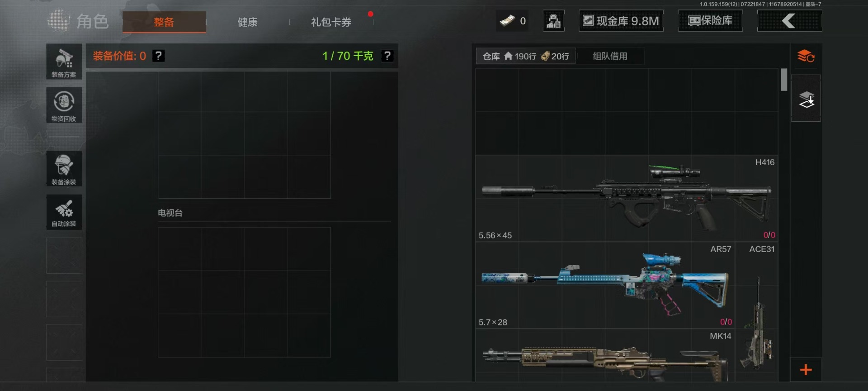The height and width of the screenshot is (391, 868).
Task: Select the AR57 blue rifle item
Action: (605, 286)
